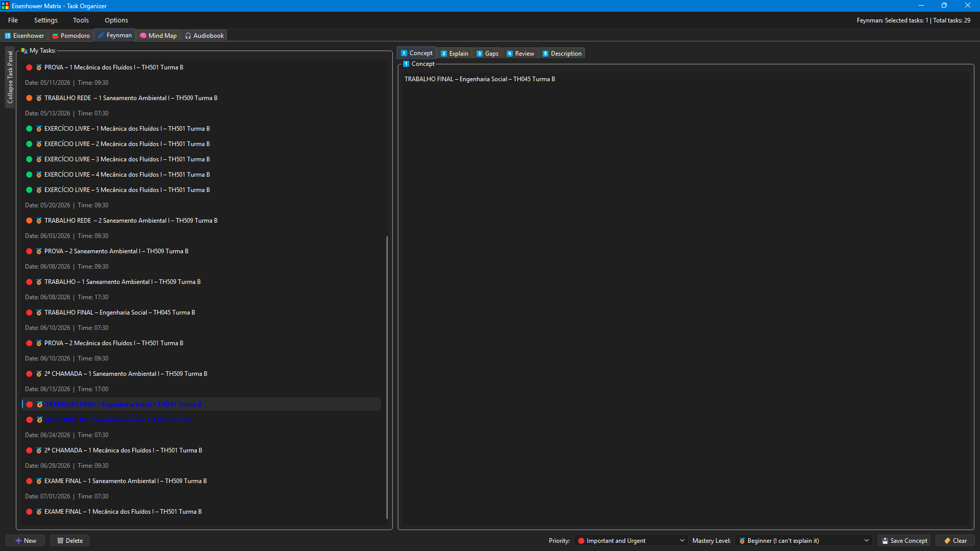Open the Tools menu

pyautogui.click(x=81, y=20)
